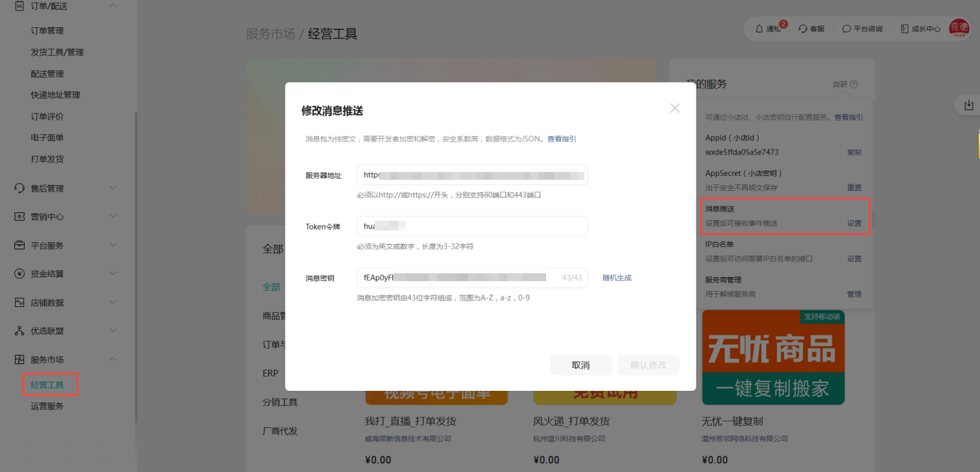Click the export icon on right edge

969,105
